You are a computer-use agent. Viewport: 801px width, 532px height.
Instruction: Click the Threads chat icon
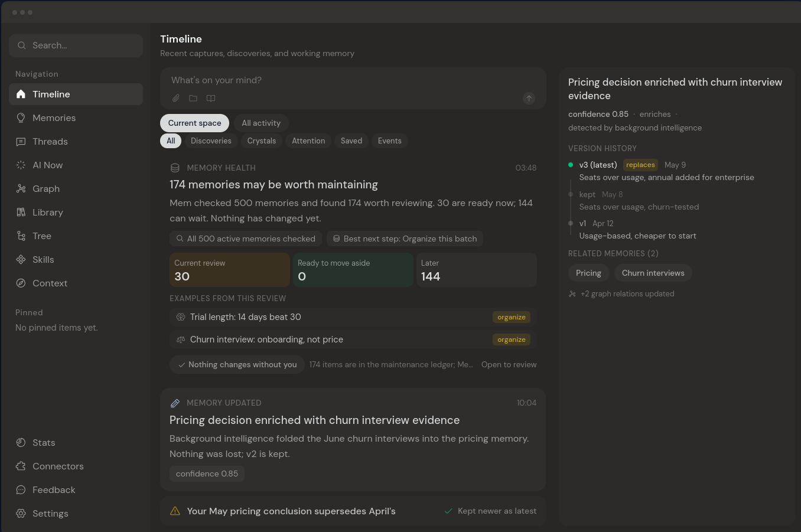pyautogui.click(x=21, y=141)
